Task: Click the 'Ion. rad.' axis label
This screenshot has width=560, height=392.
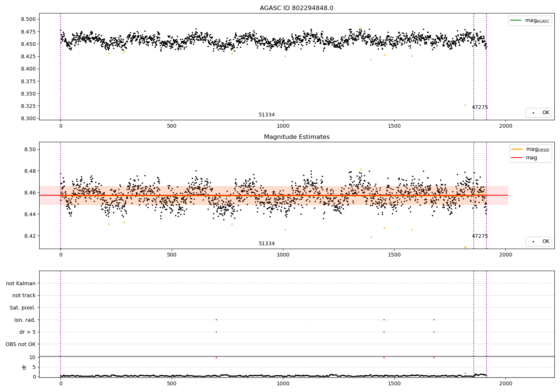Action: pos(25,320)
